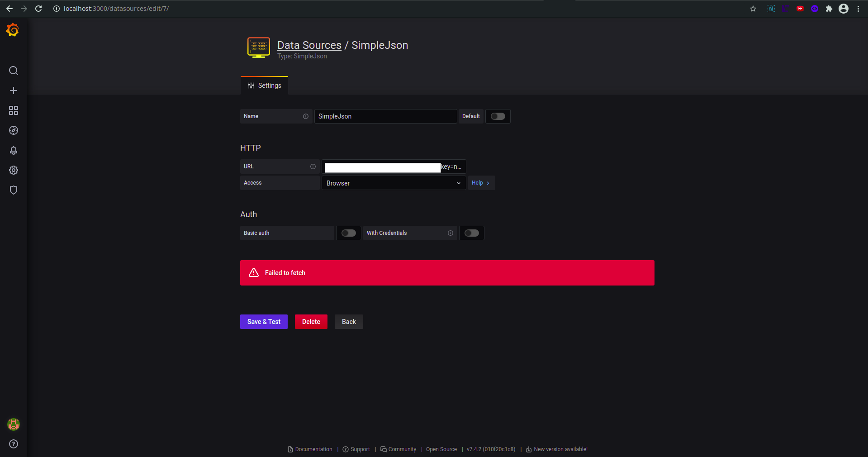The width and height of the screenshot is (868, 457).
Task: Bookmark this page with the star
Action: pos(753,9)
